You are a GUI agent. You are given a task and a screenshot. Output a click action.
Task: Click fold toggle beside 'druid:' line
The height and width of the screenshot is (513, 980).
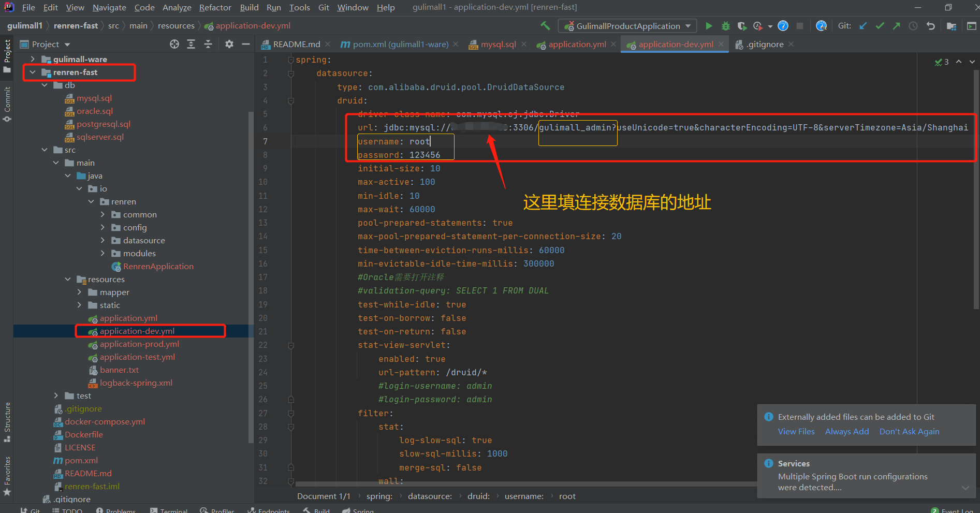click(291, 101)
